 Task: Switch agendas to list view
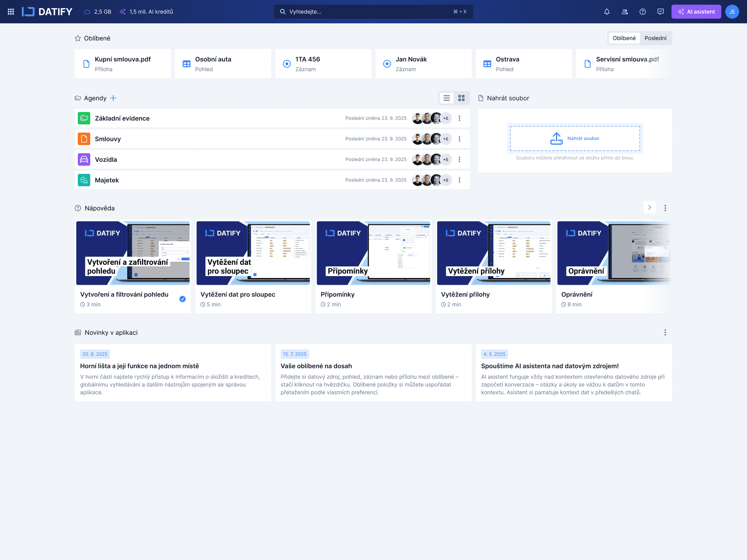pyautogui.click(x=447, y=98)
